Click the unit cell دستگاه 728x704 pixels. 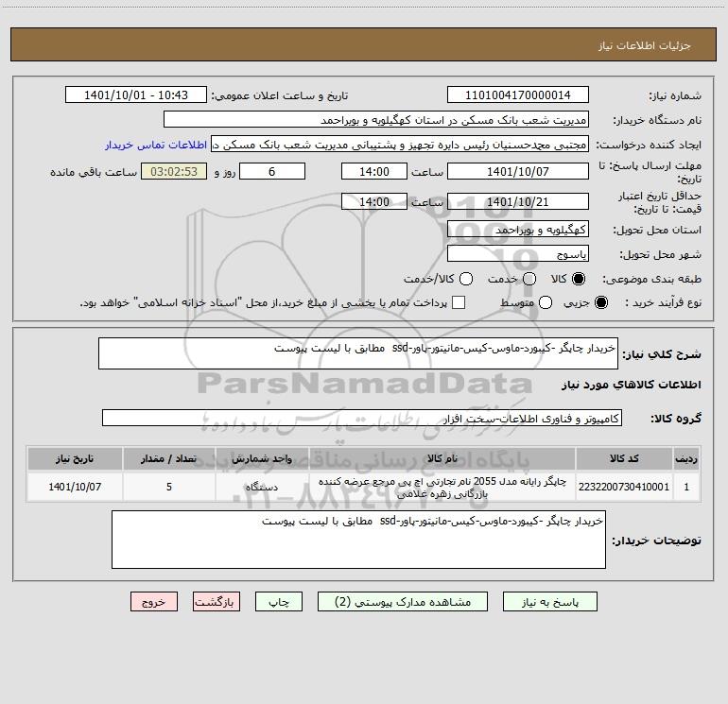tap(262, 487)
